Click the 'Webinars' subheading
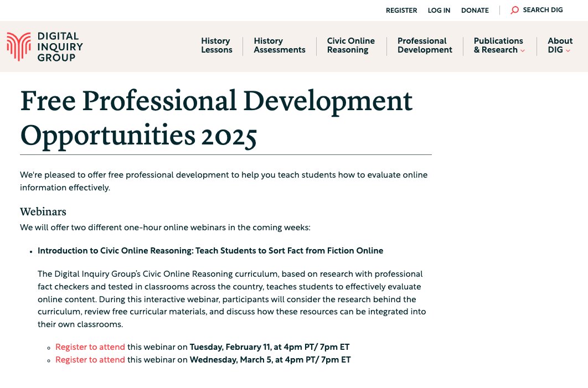This screenshot has height=388, width=588. 43,212
